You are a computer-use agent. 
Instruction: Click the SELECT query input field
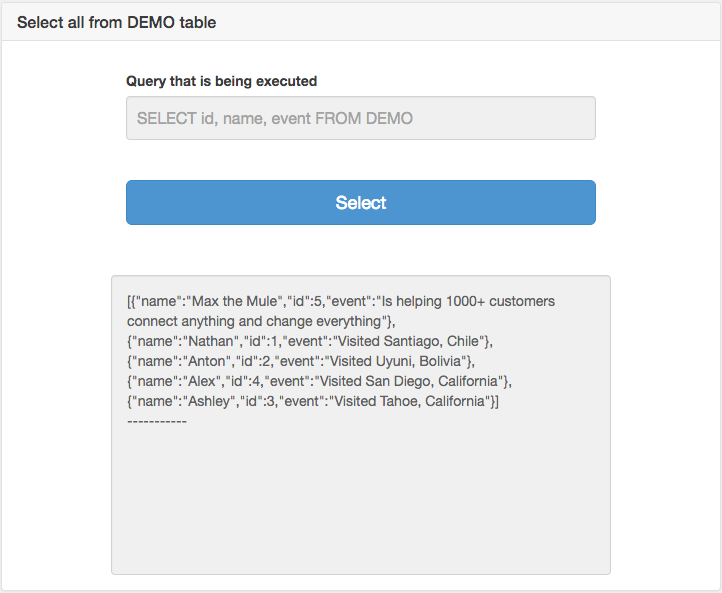(360, 118)
